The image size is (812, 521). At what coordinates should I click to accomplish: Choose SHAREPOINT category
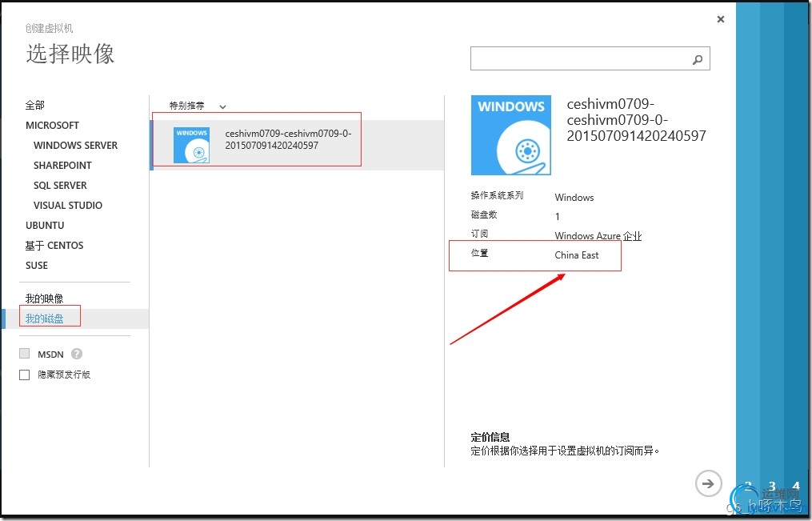coord(62,165)
